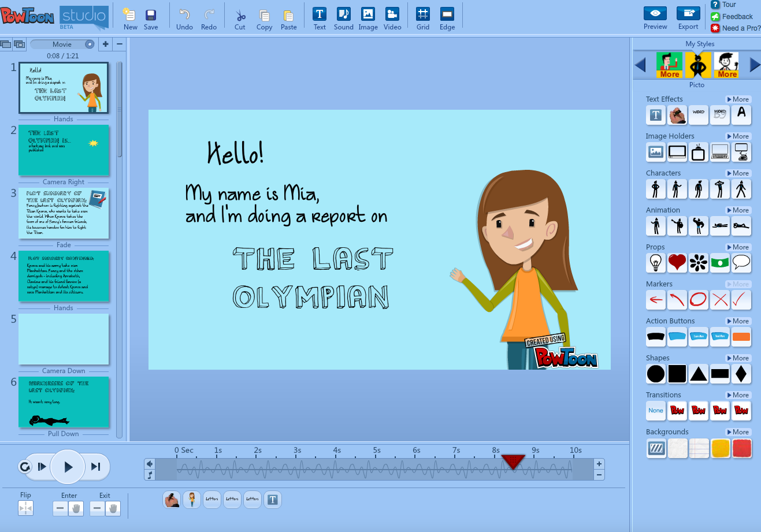761x532 pixels.
Task: Expand More Action Buttons
Action: pos(738,321)
